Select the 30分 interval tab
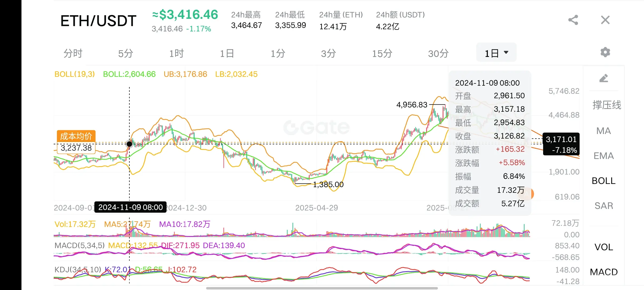 point(438,53)
